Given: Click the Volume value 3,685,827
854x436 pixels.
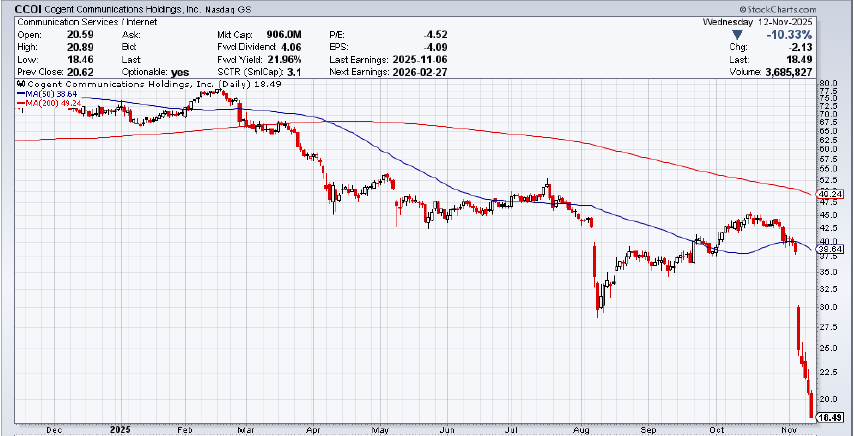Looking at the screenshot, I should (x=788, y=72).
